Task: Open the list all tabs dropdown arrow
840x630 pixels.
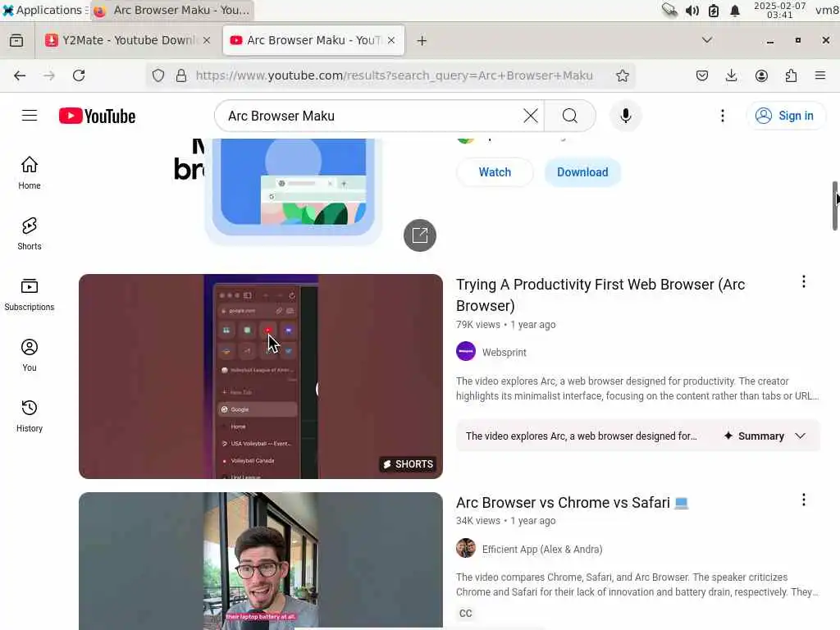Action: click(707, 40)
